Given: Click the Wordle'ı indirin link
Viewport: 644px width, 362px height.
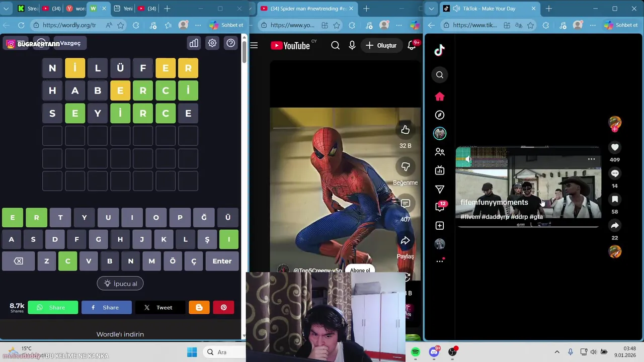Looking at the screenshot, I should pos(120,334).
